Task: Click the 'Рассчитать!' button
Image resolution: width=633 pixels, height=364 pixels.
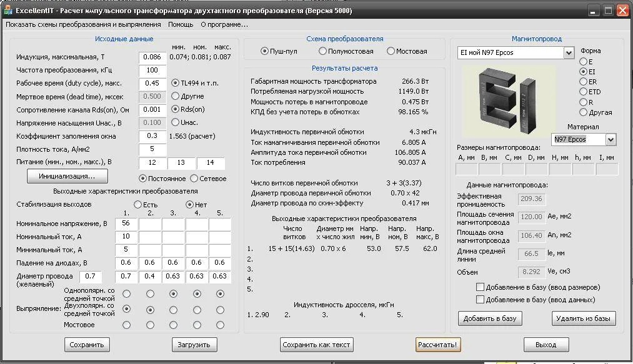Action: coord(437,345)
